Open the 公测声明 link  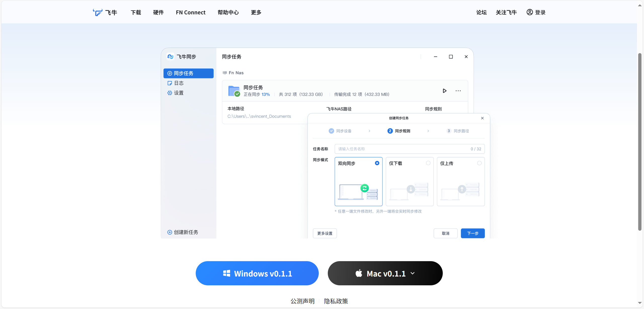302,301
